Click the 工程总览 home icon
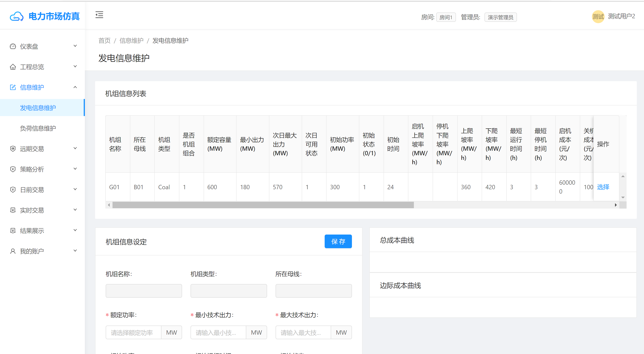The image size is (644, 354). (13, 67)
